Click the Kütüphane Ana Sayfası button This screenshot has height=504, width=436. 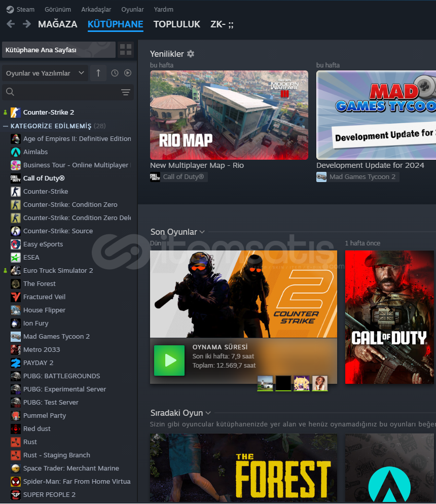(59, 50)
